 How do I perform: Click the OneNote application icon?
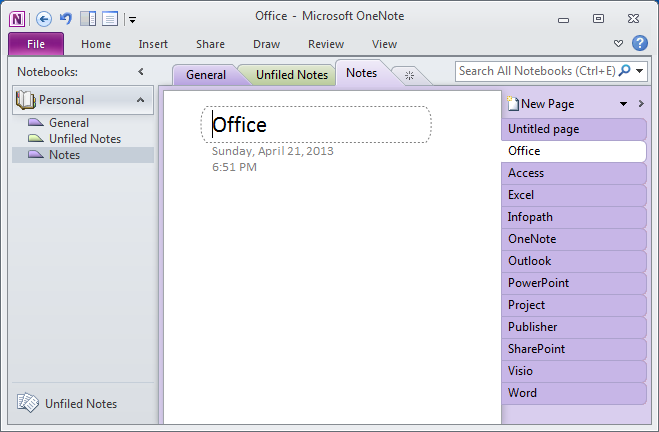point(17,19)
